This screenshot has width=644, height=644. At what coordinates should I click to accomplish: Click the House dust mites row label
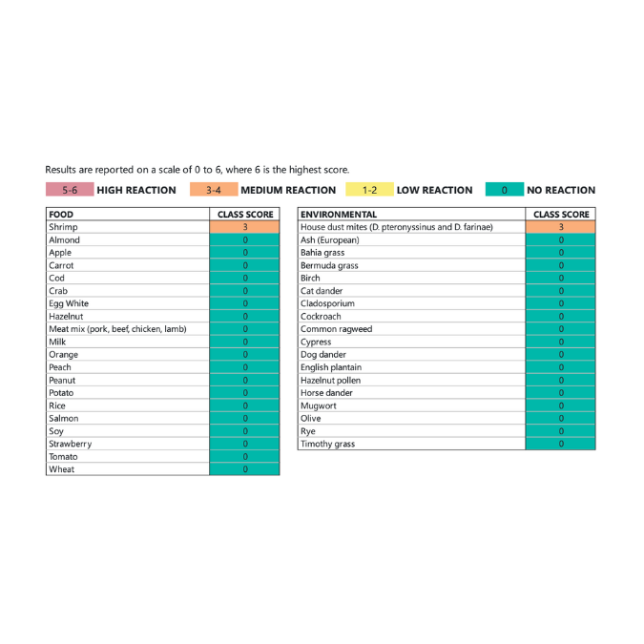[x=396, y=227]
